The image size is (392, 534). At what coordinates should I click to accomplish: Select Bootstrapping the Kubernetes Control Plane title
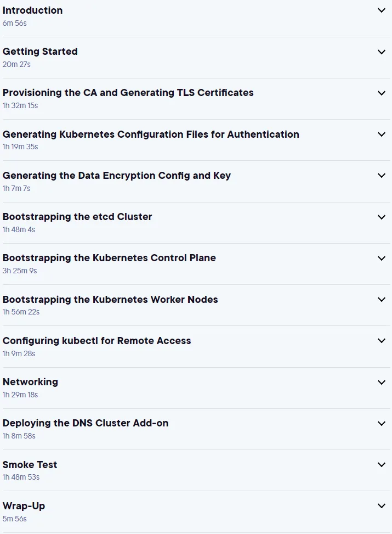[109, 258]
